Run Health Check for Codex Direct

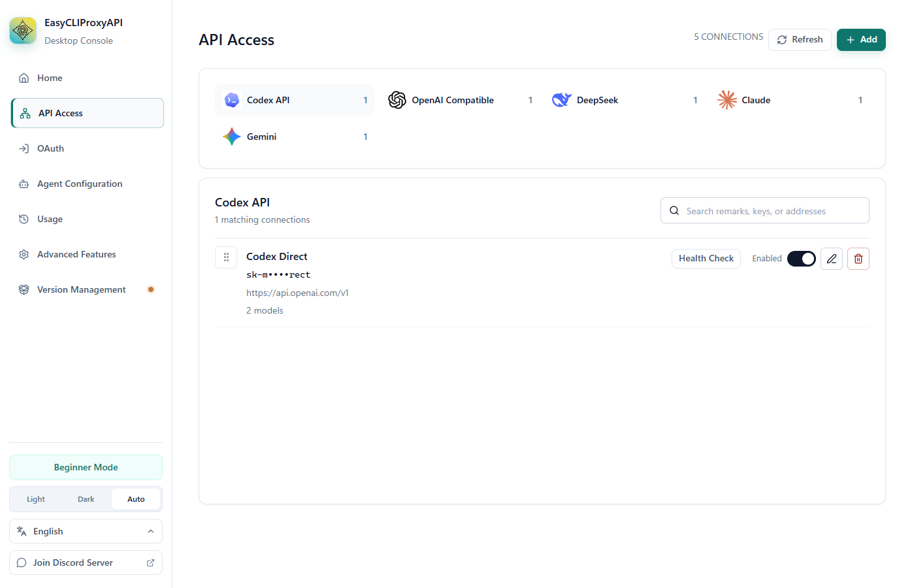pos(706,259)
